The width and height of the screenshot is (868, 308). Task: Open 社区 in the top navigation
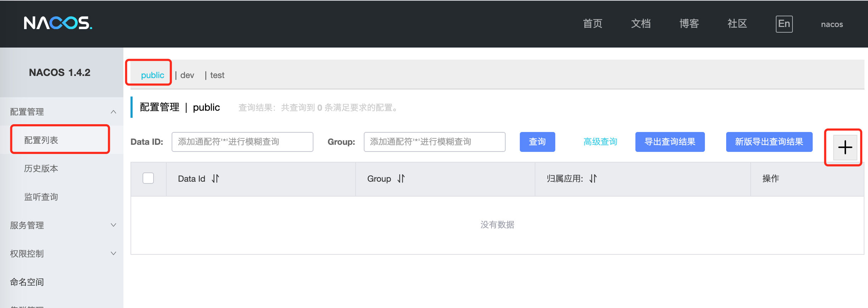click(738, 24)
